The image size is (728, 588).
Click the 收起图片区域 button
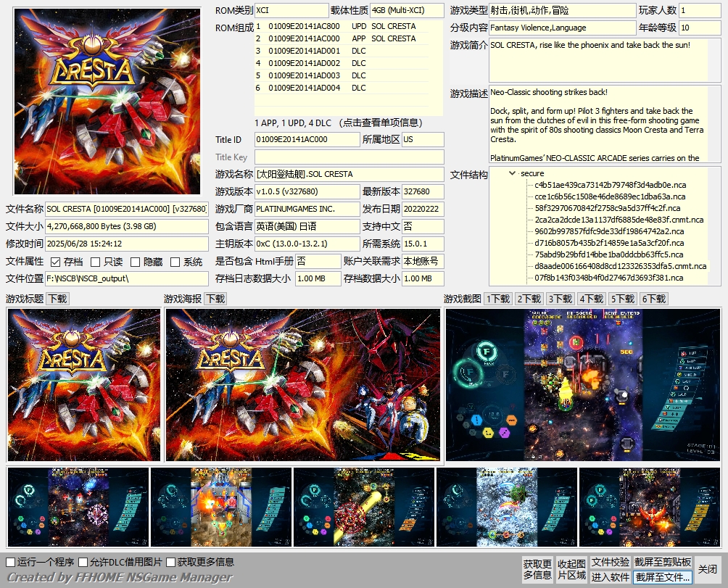pos(571,569)
